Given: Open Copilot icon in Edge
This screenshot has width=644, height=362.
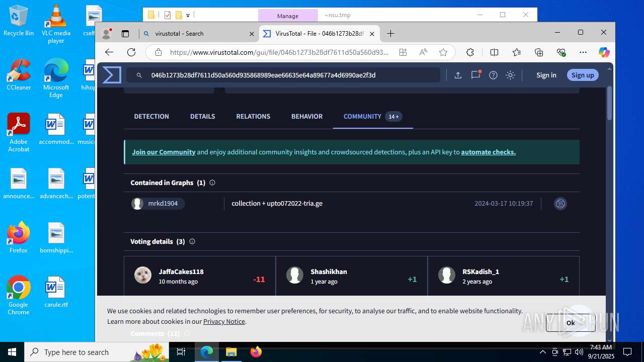Looking at the screenshot, I should [x=604, y=52].
